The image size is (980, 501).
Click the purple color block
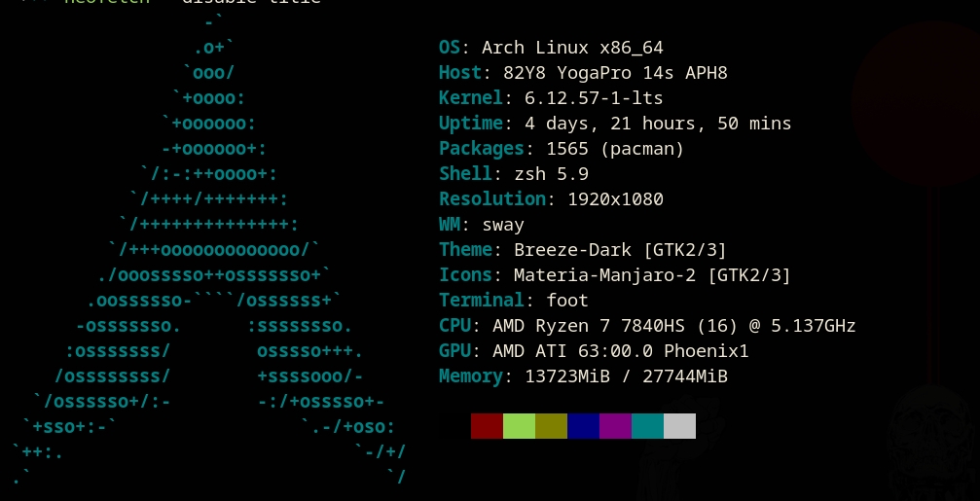click(x=616, y=426)
